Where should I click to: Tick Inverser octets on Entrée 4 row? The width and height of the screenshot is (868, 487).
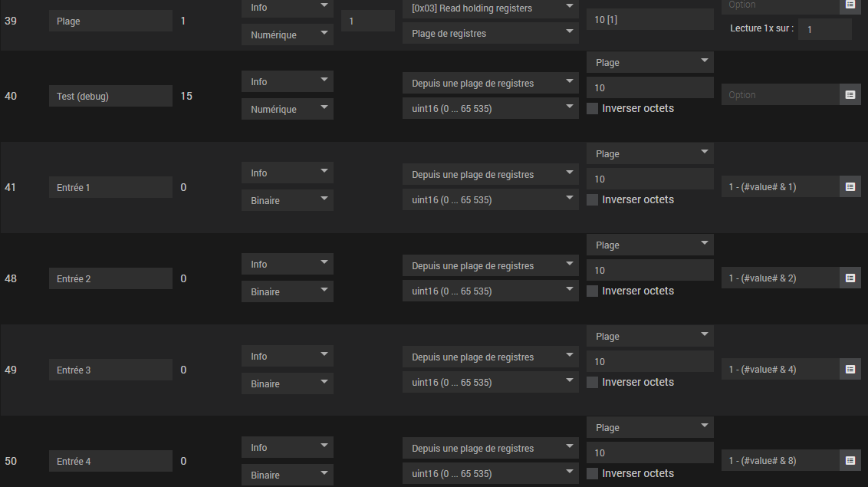point(592,474)
